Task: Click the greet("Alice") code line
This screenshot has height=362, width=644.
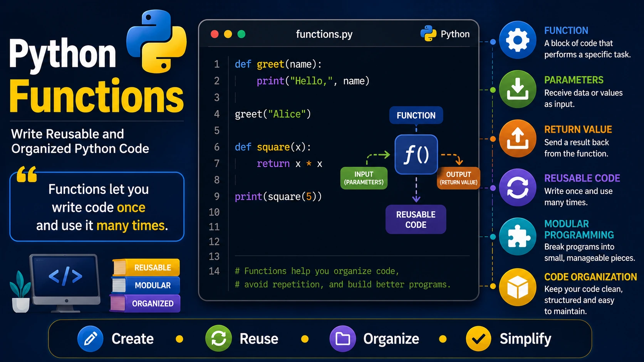Action: click(273, 114)
